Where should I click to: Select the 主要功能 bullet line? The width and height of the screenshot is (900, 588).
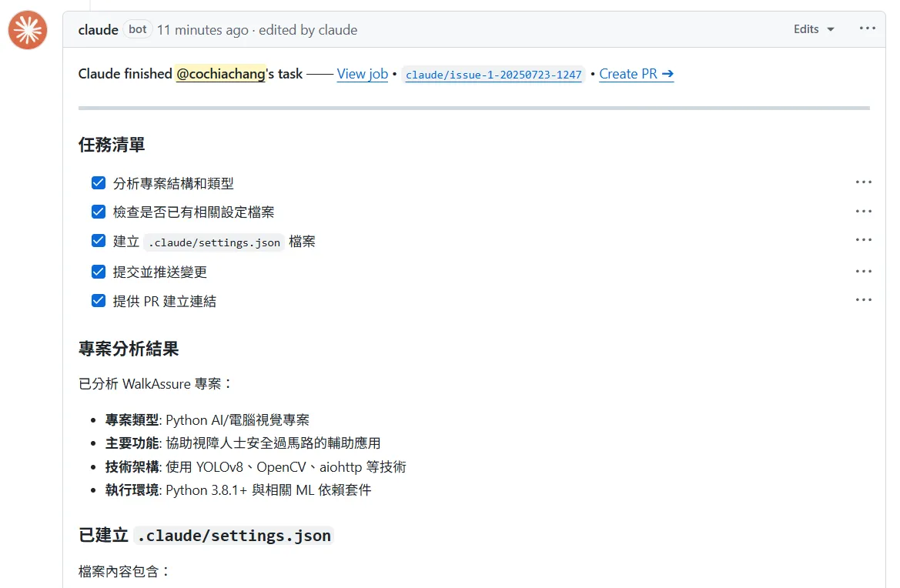[x=243, y=443]
